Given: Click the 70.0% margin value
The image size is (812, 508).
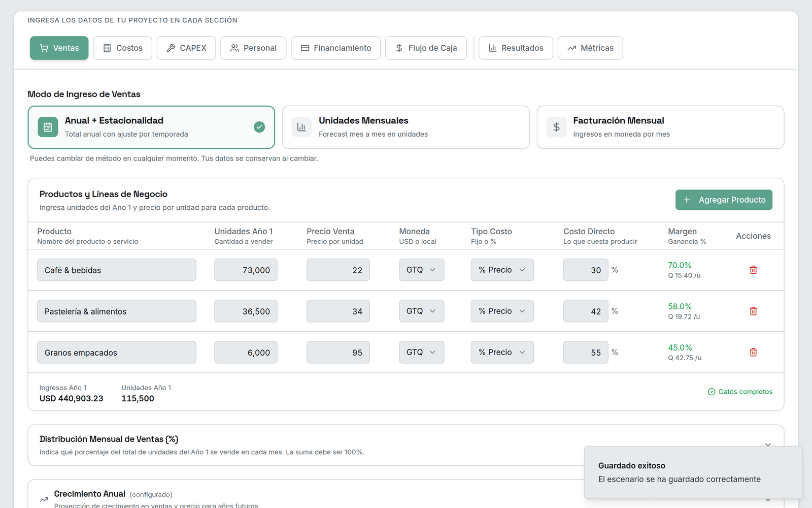Looking at the screenshot, I should [680, 265].
